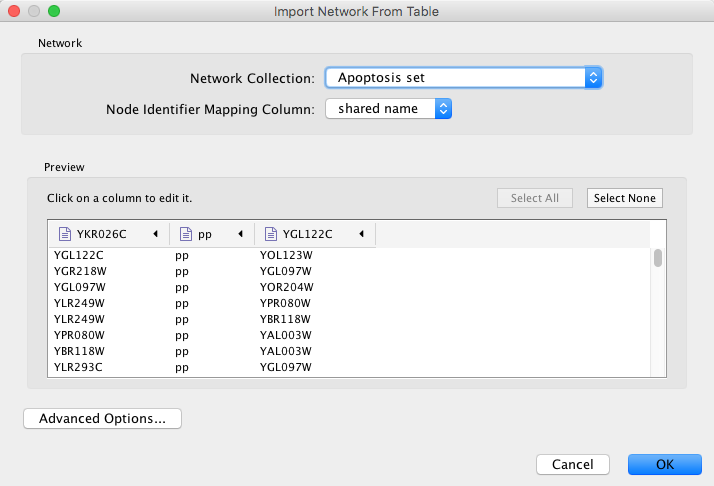
Task: Click the arrow in the YGL122C column header
Action: pos(360,234)
